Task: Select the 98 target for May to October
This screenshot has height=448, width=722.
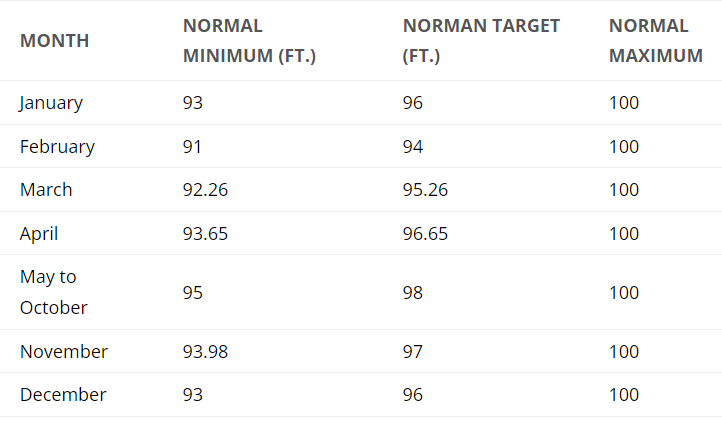Action: pyautogui.click(x=413, y=293)
